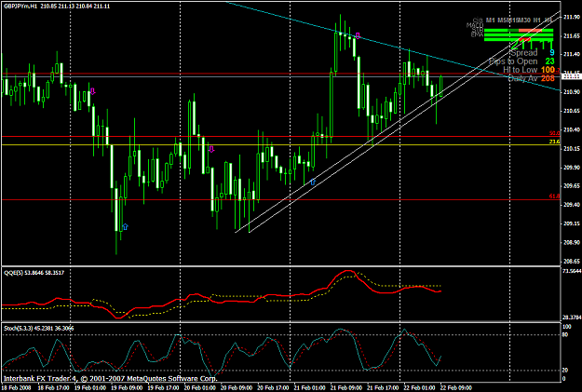The width and height of the screenshot is (582, 392).
Task: Click the 19 Feb 09:00 time axis label
Action: pyautogui.click(x=127, y=388)
